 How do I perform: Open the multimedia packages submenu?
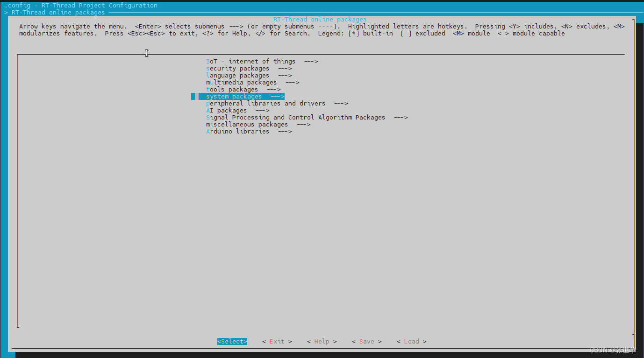tap(253, 82)
